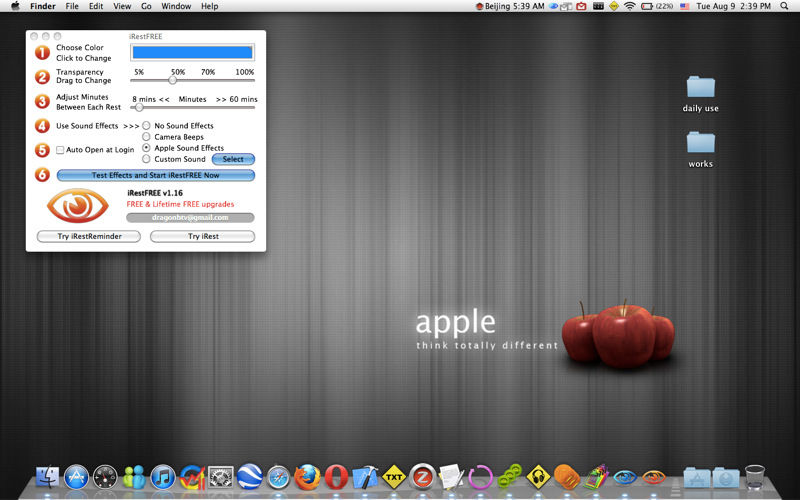Open System Preferences gear in Dock
Viewport: 800px width, 500px height.
(221, 478)
